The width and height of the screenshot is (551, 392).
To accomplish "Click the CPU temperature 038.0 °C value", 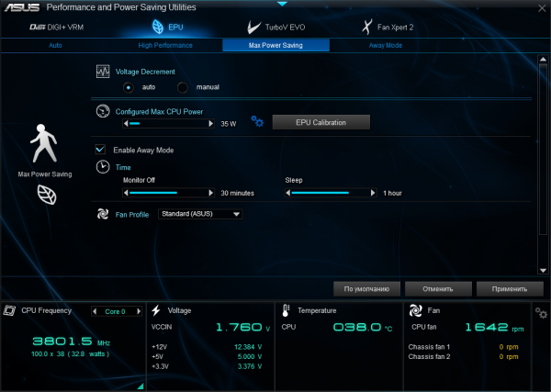I will pos(363,328).
